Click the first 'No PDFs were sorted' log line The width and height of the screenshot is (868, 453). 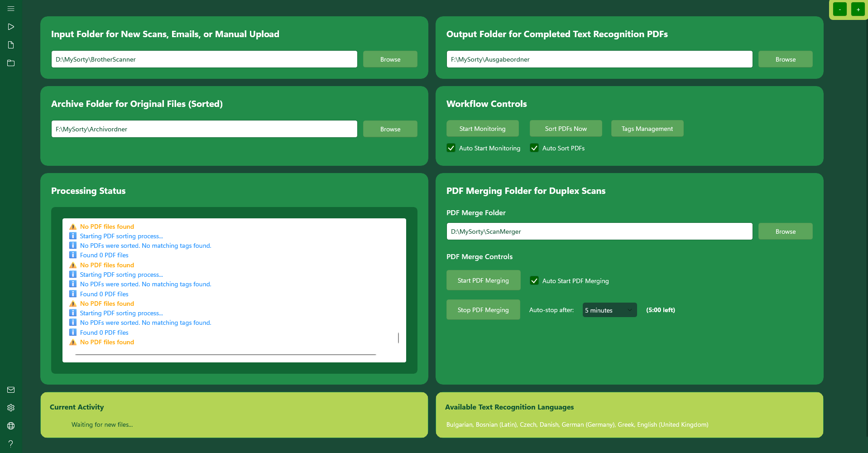point(145,246)
